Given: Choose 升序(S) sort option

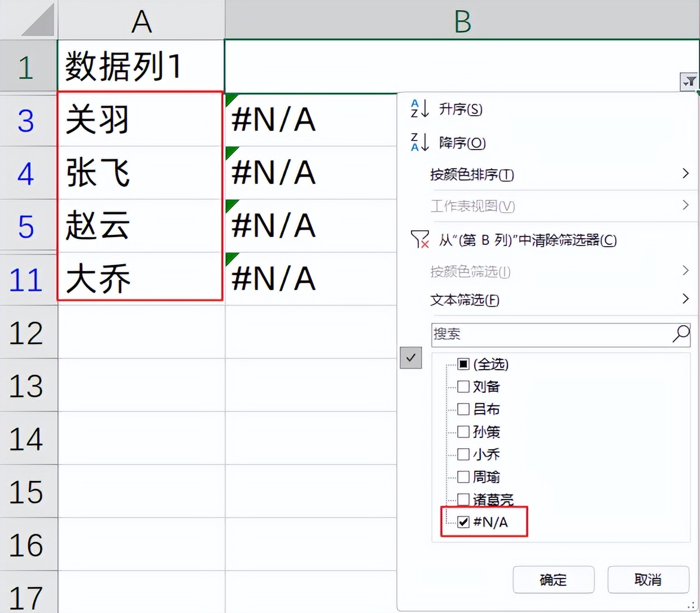Looking at the screenshot, I should click(461, 109).
